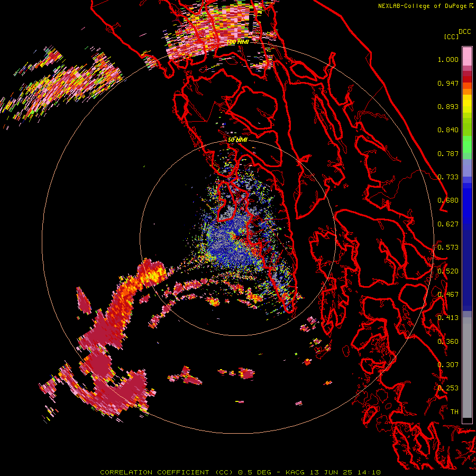Click the DCC product label above the legend
The width and height of the screenshot is (476, 476).
click(464, 32)
